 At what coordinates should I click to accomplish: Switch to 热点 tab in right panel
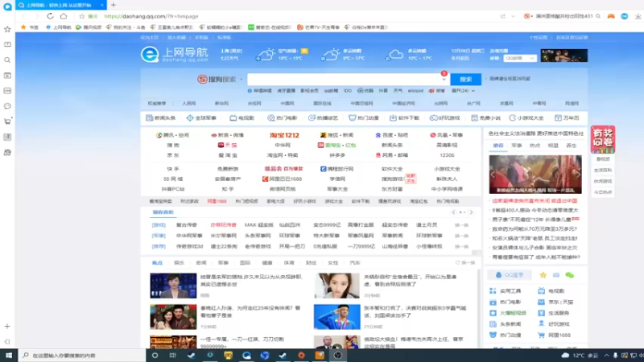(535, 146)
